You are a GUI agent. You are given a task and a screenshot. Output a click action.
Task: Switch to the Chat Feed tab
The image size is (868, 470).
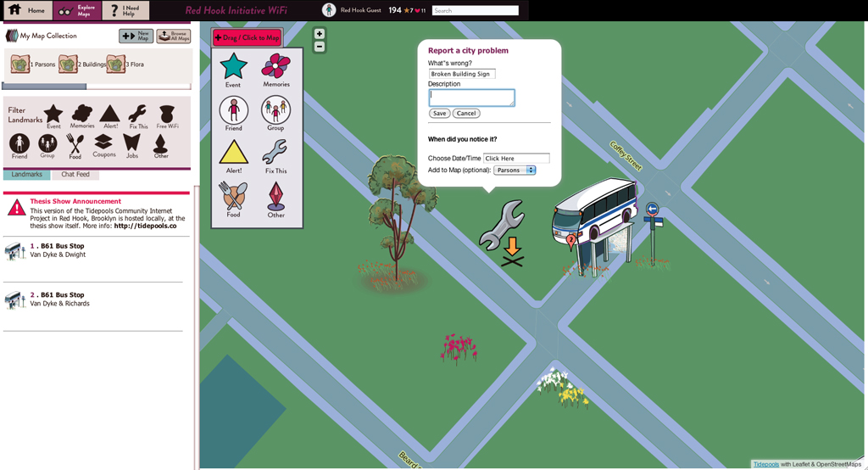click(75, 174)
